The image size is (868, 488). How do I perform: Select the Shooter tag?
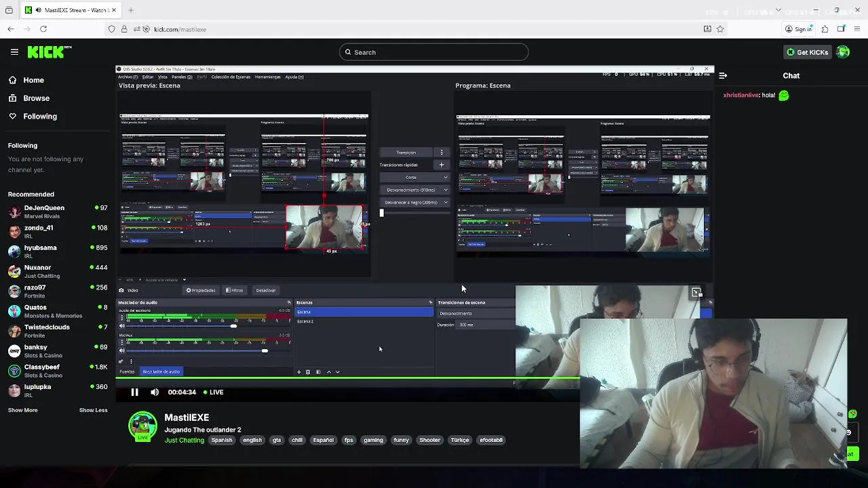430,440
